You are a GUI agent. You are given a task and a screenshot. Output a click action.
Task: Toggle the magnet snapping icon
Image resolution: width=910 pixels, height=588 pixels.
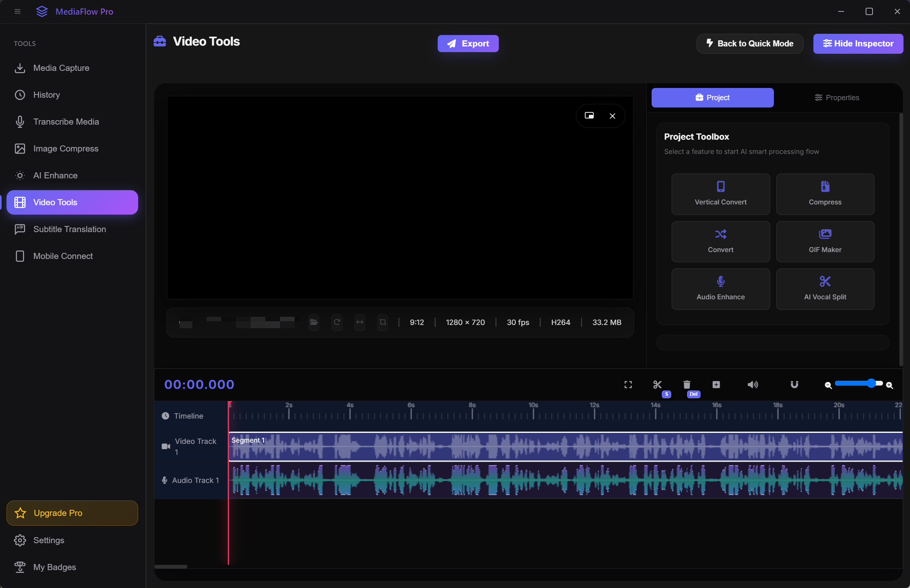(794, 384)
